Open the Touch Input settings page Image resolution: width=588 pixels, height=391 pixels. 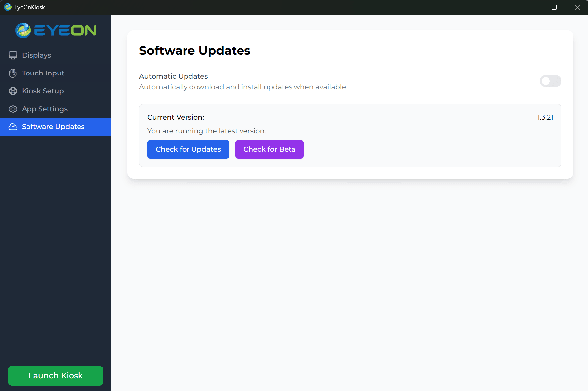(x=43, y=73)
